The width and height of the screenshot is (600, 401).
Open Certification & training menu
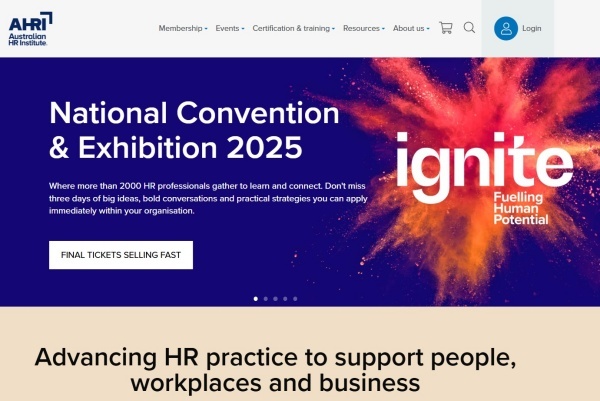291,28
